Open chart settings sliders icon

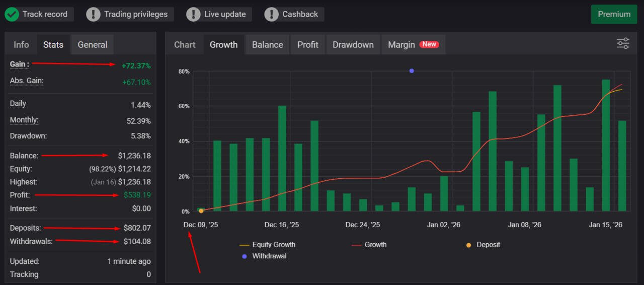click(x=623, y=43)
